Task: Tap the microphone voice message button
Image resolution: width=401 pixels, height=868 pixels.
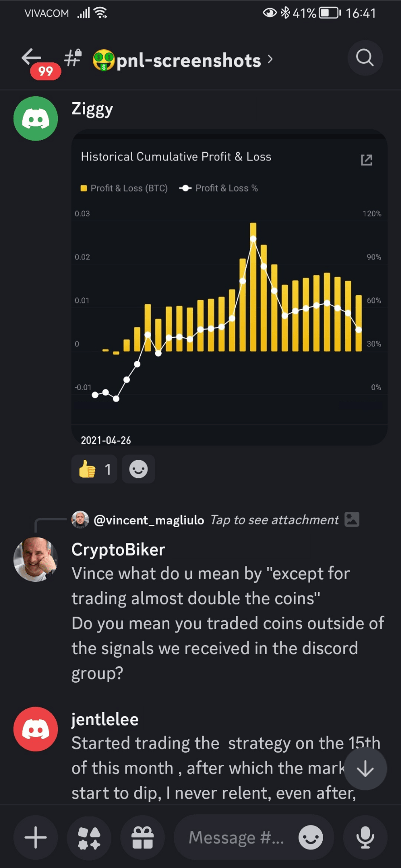Action: click(365, 838)
